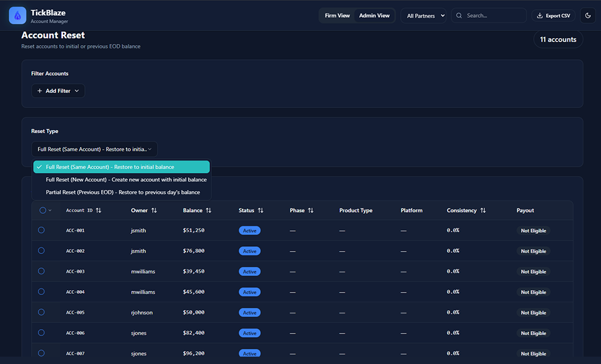Check the select-all header checkbox

(42, 211)
